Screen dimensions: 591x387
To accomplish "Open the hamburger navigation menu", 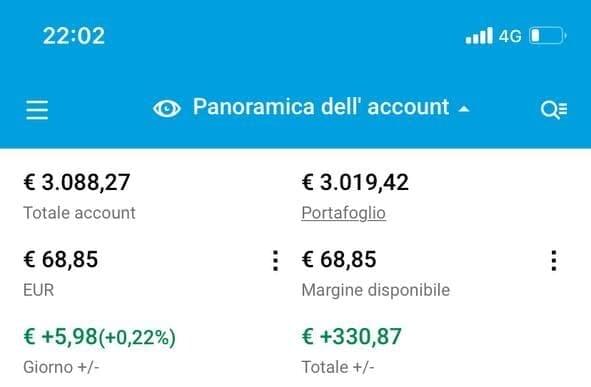I will pyautogui.click(x=37, y=110).
